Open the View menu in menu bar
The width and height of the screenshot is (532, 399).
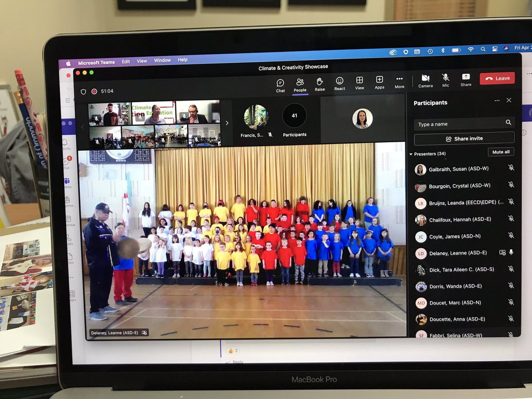tap(142, 61)
